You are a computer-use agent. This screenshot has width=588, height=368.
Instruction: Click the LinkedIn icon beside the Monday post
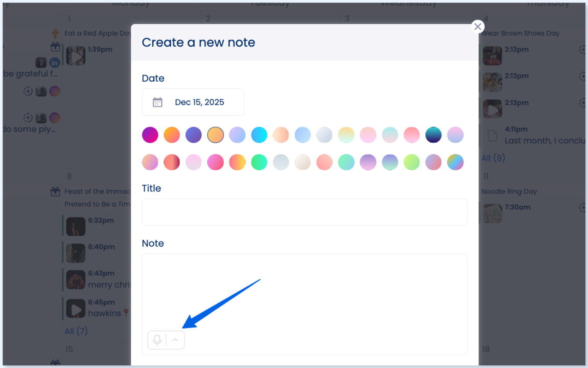coord(55,62)
